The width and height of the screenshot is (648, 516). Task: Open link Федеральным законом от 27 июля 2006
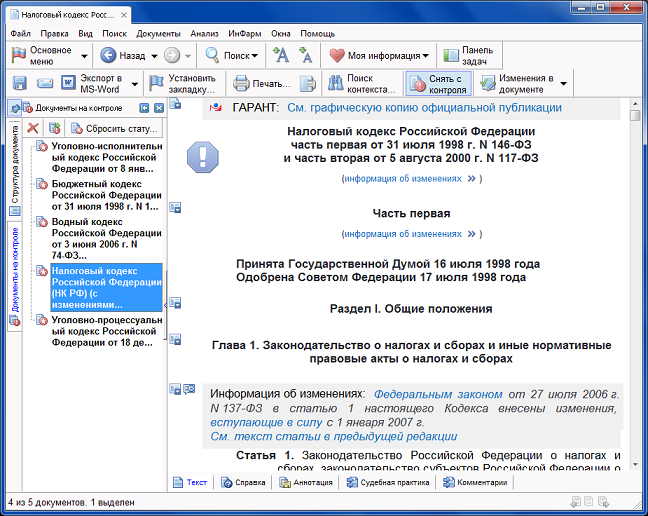(x=439, y=394)
